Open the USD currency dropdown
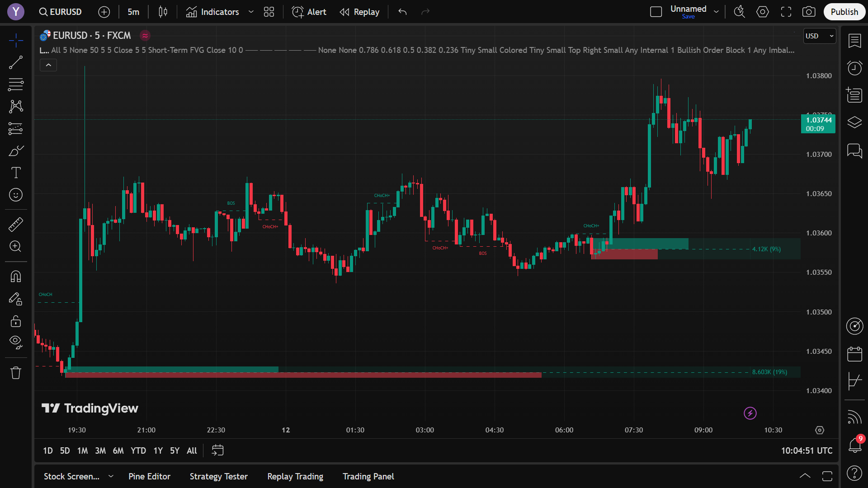This screenshot has width=868, height=488. coord(819,36)
